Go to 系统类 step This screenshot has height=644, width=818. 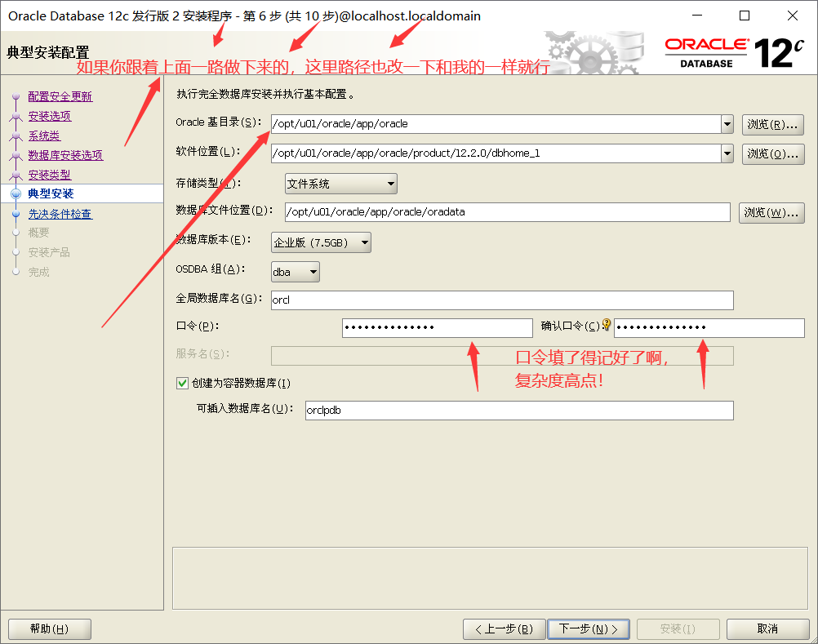point(44,135)
